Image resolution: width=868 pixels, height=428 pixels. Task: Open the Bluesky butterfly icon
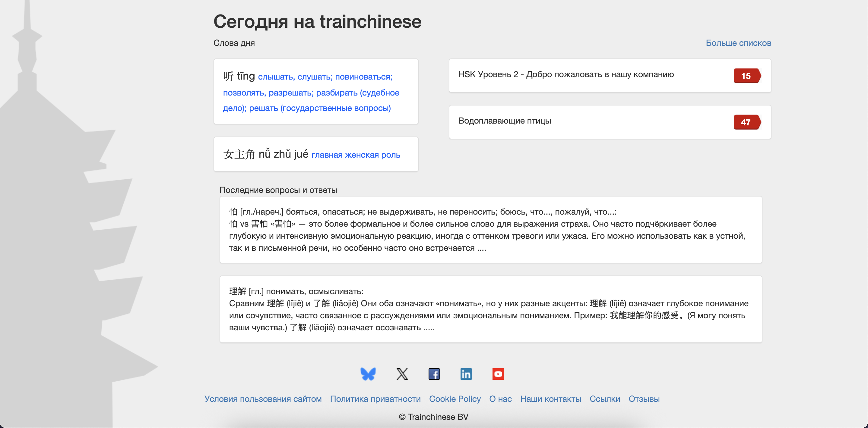[x=368, y=374]
